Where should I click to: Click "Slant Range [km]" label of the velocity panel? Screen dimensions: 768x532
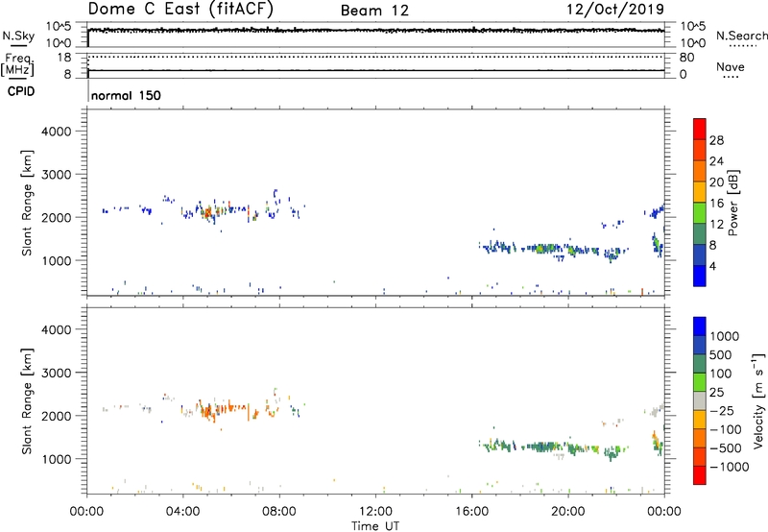pos(27,400)
